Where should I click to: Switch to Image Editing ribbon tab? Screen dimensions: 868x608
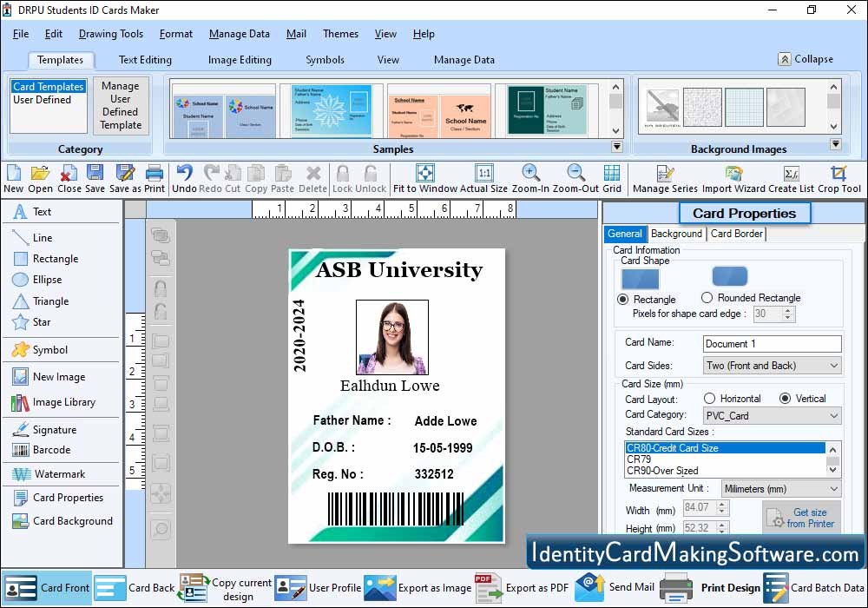pyautogui.click(x=240, y=60)
